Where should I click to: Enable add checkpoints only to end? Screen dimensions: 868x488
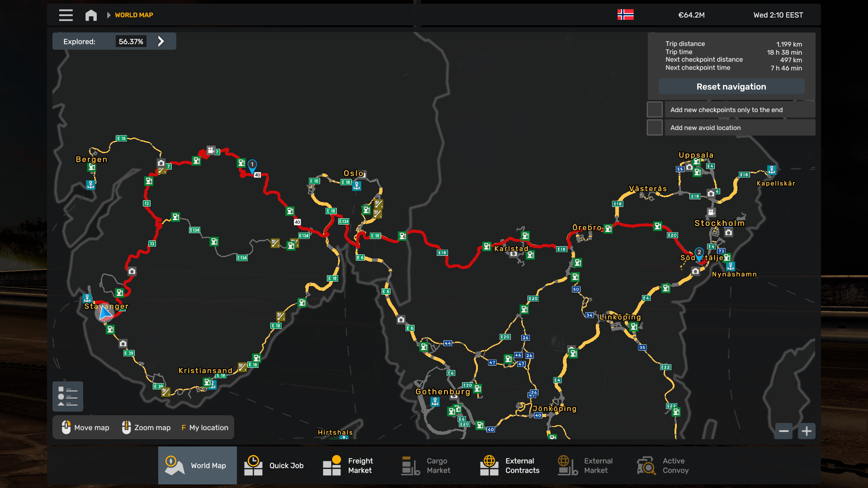[x=654, y=110]
